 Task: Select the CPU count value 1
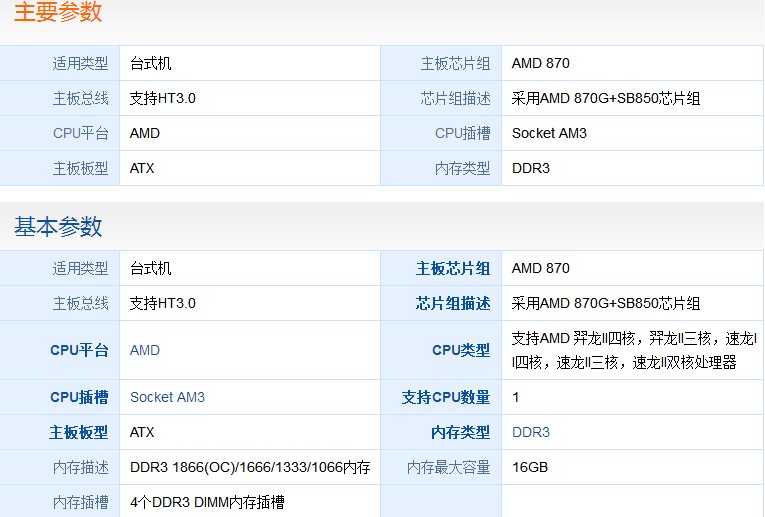tap(516, 397)
